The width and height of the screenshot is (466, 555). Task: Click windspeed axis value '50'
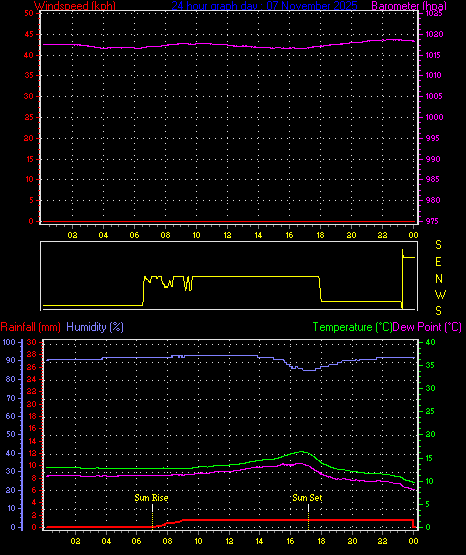(x=29, y=13)
